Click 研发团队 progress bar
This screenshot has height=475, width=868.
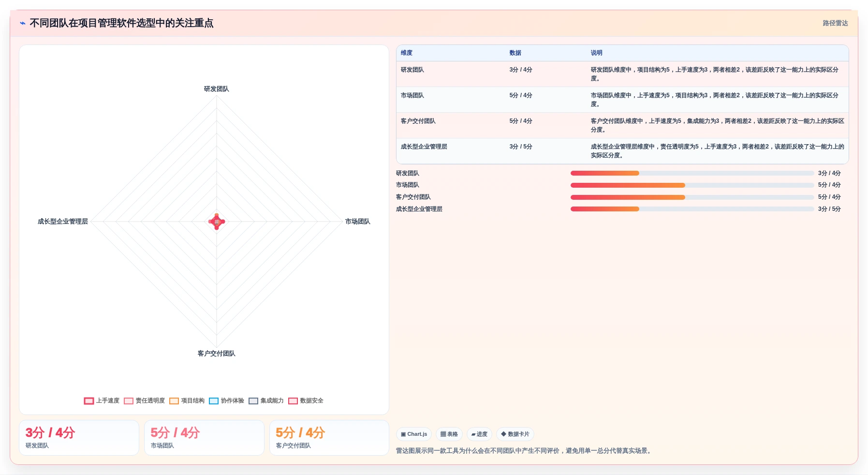(692, 173)
